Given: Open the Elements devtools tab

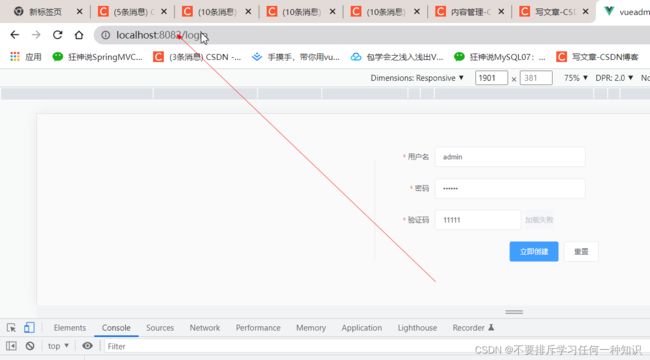Looking at the screenshot, I should (70, 328).
